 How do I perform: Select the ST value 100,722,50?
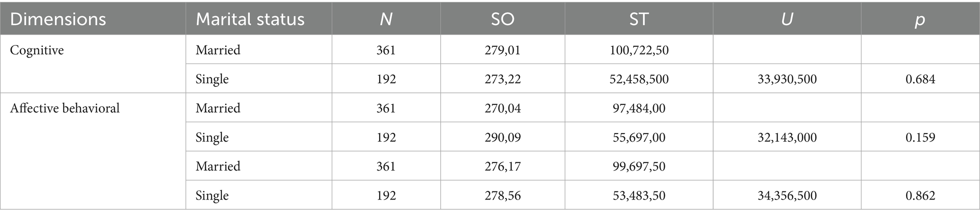coord(638,50)
